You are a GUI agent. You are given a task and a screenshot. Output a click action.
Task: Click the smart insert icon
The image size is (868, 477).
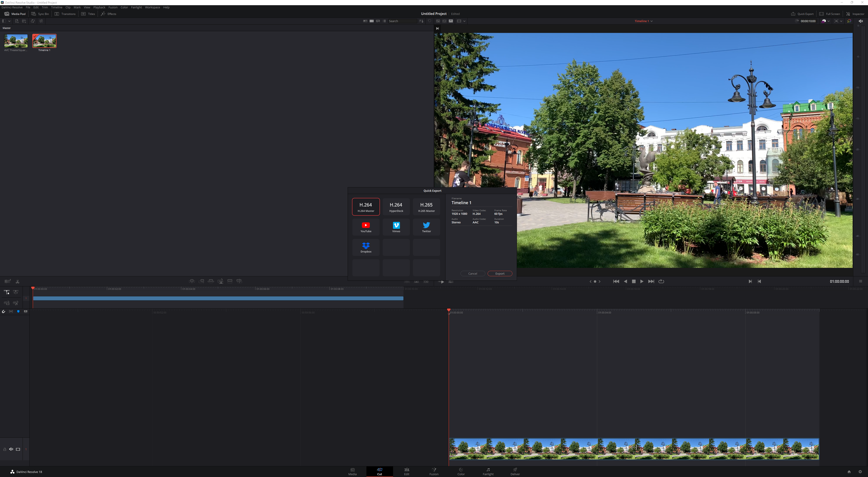point(192,281)
